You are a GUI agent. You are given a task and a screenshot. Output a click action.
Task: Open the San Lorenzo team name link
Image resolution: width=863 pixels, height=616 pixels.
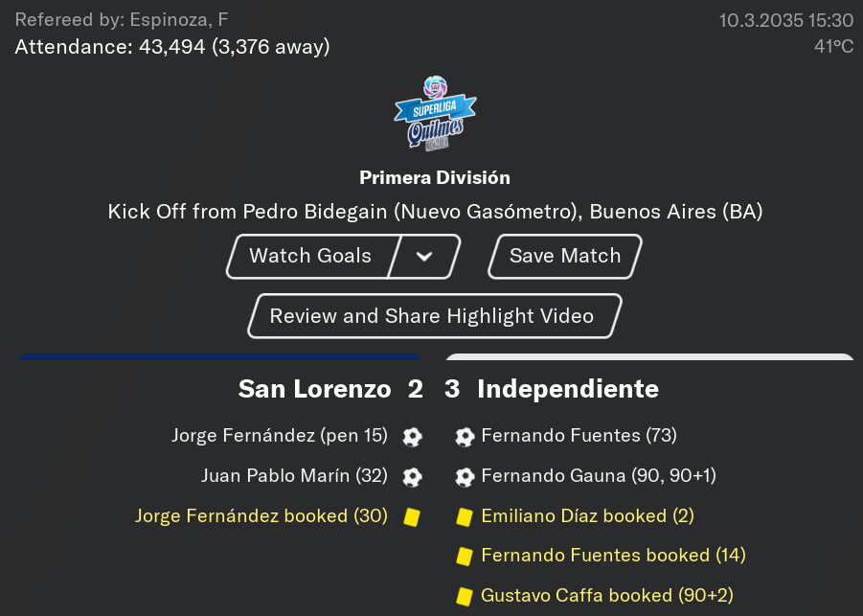[314, 389]
